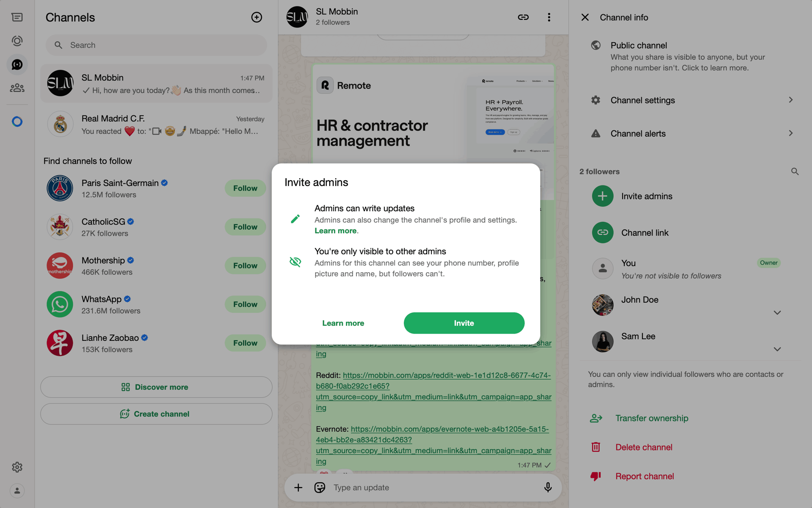812x508 pixels.
Task: Click the Delete channel trash icon
Action: tap(596, 447)
